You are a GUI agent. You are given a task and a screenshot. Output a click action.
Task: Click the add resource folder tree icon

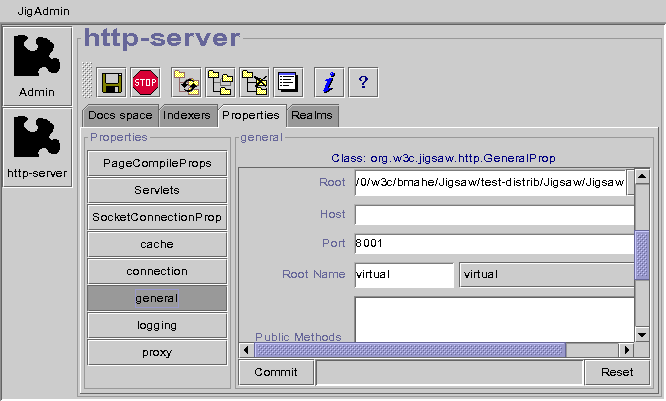pyautogui.click(x=220, y=82)
